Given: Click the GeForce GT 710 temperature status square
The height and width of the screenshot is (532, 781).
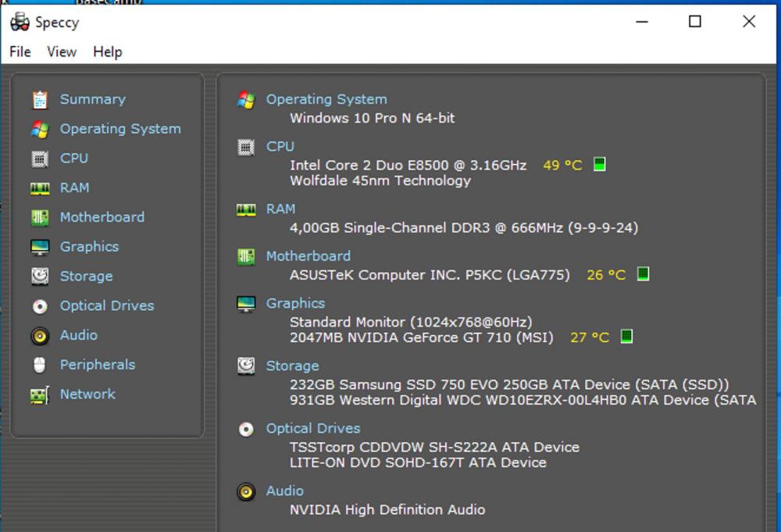Looking at the screenshot, I should point(626,337).
